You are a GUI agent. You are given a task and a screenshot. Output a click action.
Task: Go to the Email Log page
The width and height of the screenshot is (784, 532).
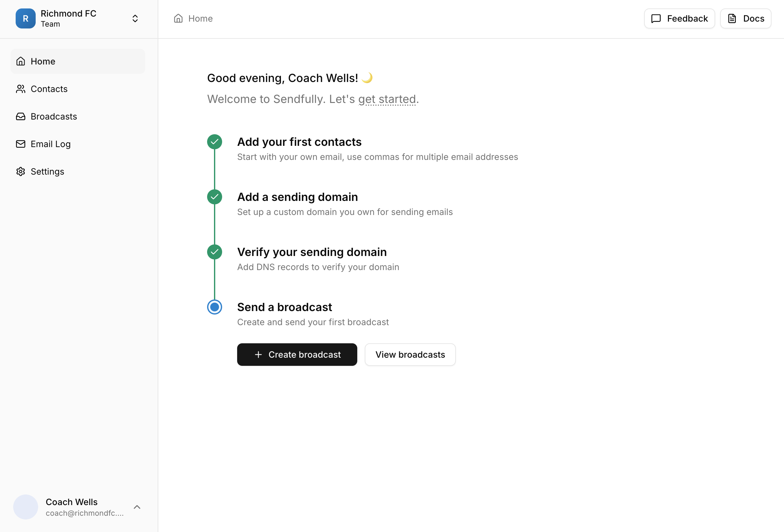(x=51, y=144)
